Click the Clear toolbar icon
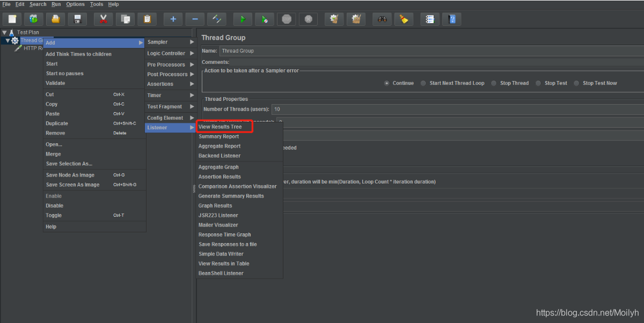Viewport: 644px width, 323px height. 334,19
